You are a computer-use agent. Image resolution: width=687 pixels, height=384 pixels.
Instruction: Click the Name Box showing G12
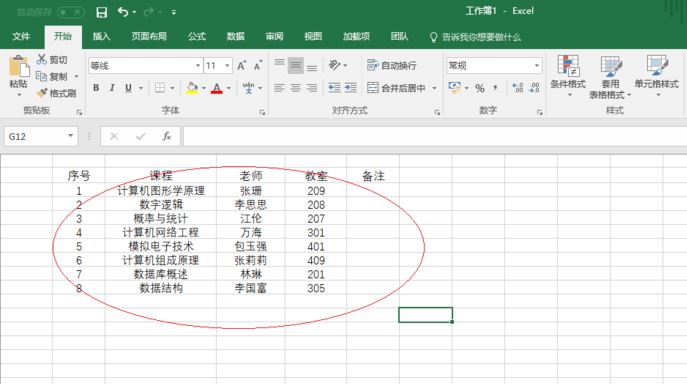point(41,136)
